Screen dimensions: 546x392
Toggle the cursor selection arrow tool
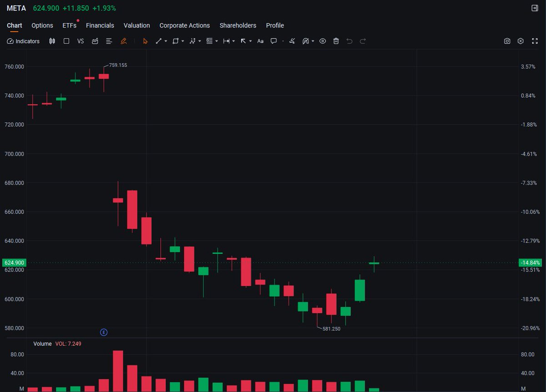tap(145, 41)
